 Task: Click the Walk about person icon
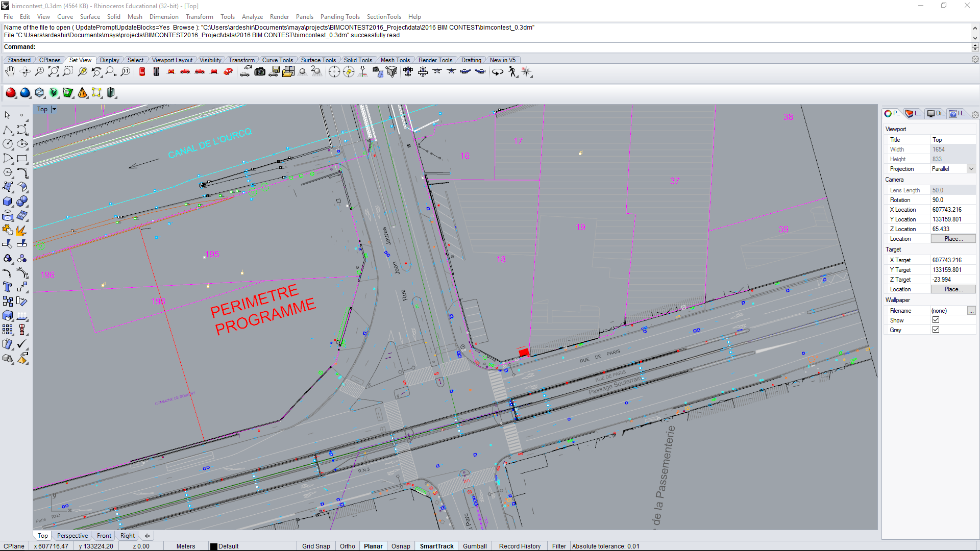[x=512, y=72]
